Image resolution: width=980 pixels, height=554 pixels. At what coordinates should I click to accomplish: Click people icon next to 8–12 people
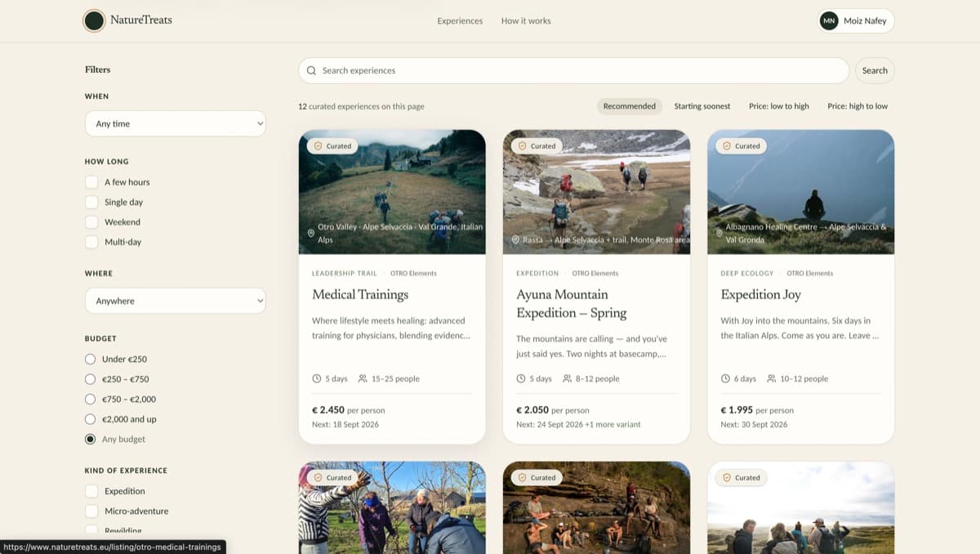pos(567,378)
